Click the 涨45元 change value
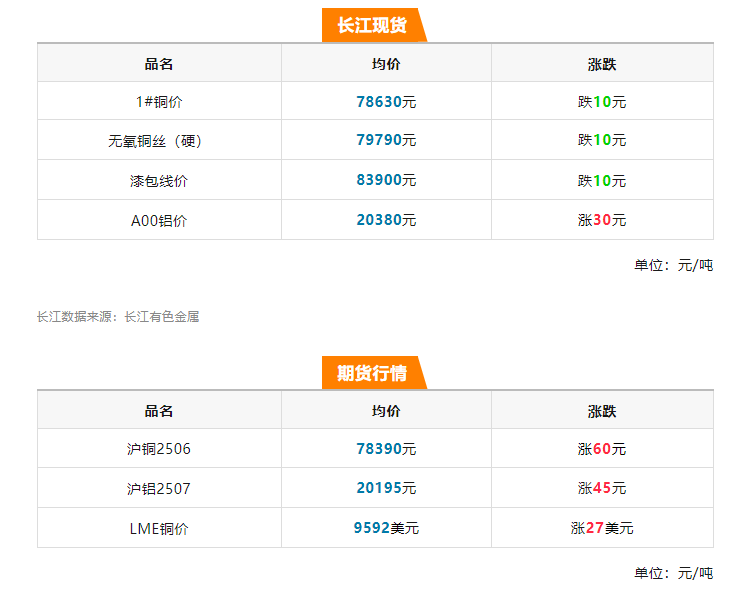The height and width of the screenshot is (591, 744). (x=602, y=489)
